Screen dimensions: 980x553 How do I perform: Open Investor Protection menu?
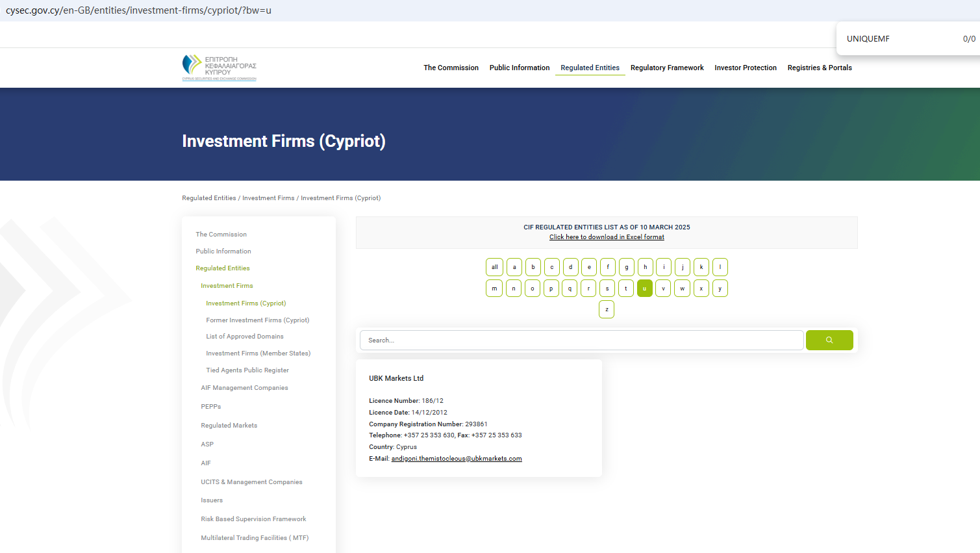[x=745, y=68]
